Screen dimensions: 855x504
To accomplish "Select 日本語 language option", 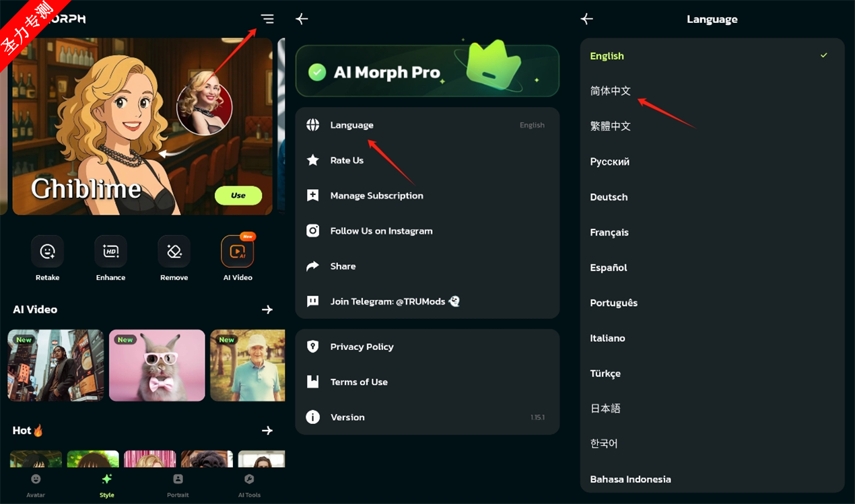I will [x=712, y=408].
